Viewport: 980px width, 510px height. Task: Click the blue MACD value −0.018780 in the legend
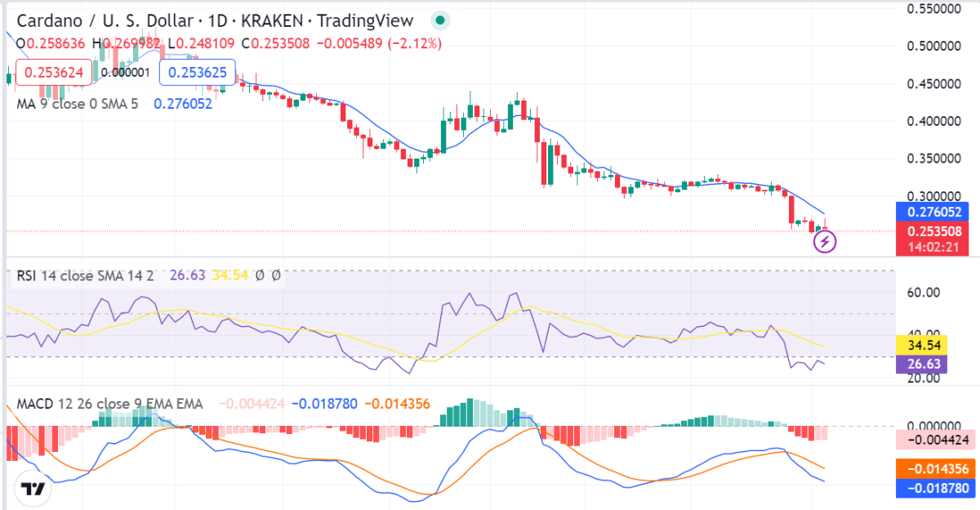(x=323, y=404)
